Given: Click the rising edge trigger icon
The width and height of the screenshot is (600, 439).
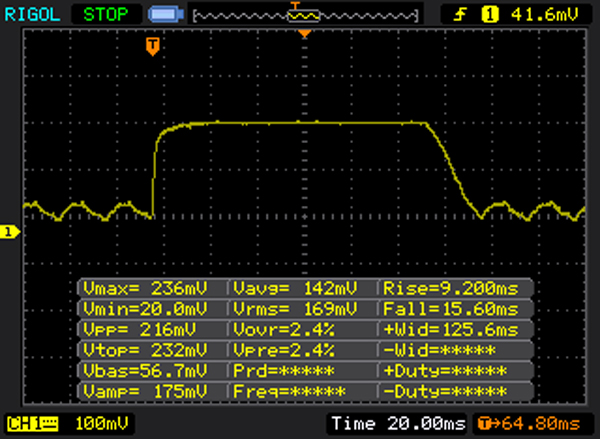Looking at the screenshot, I should 460,15.
